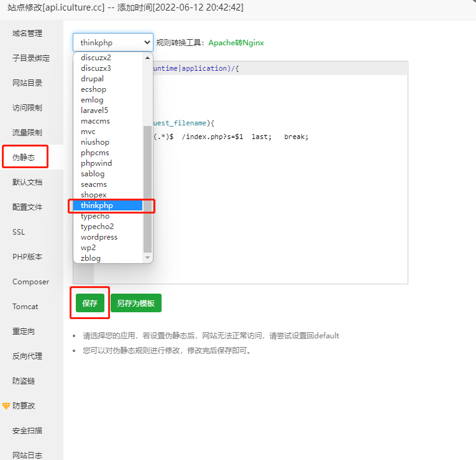The height and width of the screenshot is (460, 476).
Task: Choose discuzx2 from the template list
Action: (108, 58)
